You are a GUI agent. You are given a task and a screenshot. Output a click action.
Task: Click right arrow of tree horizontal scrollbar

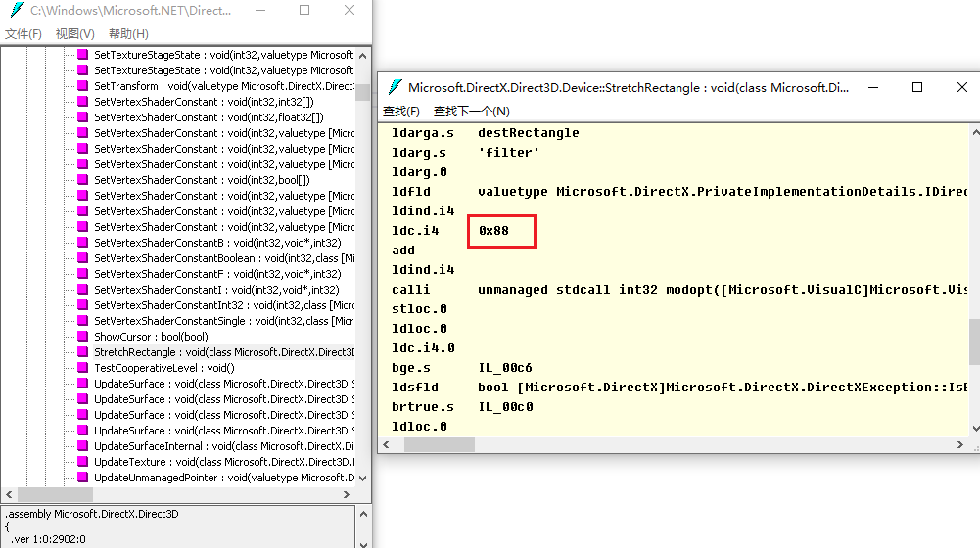tap(347, 494)
